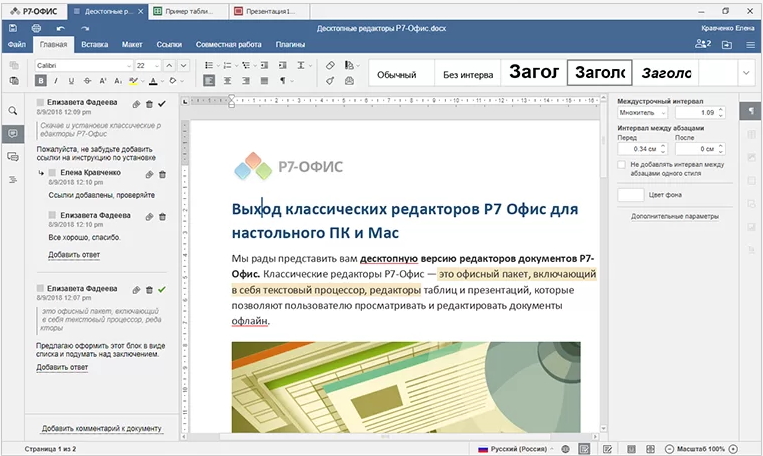The width and height of the screenshot is (763, 456).
Task: Open the Файл menu
Action: point(17,44)
